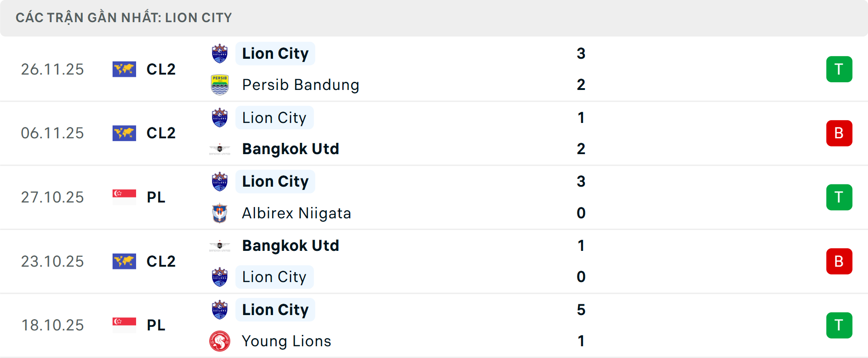868x358 pixels.
Task: Toggle the T badge on the Young Lions match
Action: pyautogui.click(x=840, y=325)
